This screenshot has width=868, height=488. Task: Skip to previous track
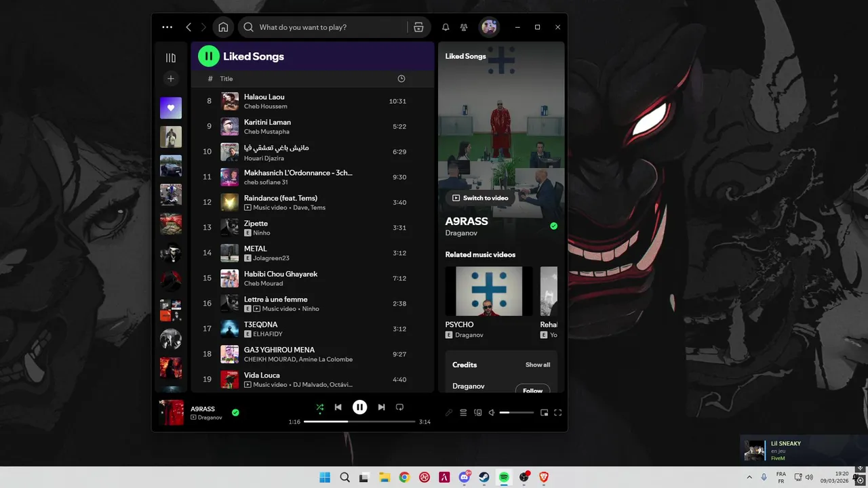pyautogui.click(x=338, y=407)
